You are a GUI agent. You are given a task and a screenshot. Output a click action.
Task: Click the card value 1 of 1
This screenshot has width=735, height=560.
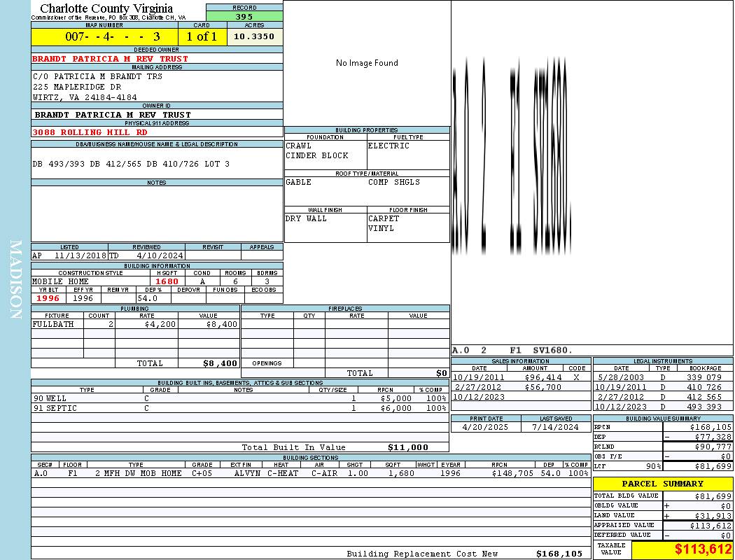[x=202, y=36]
